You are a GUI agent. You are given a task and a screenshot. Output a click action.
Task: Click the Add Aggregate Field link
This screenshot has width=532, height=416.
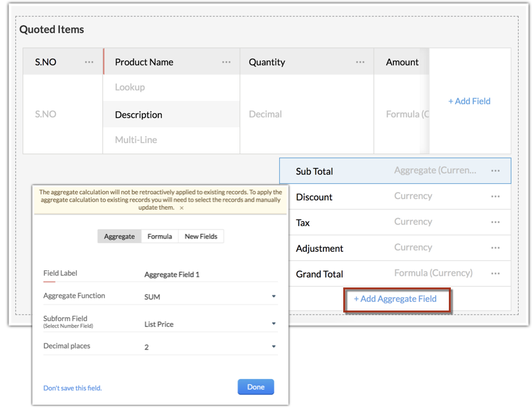pos(395,299)
